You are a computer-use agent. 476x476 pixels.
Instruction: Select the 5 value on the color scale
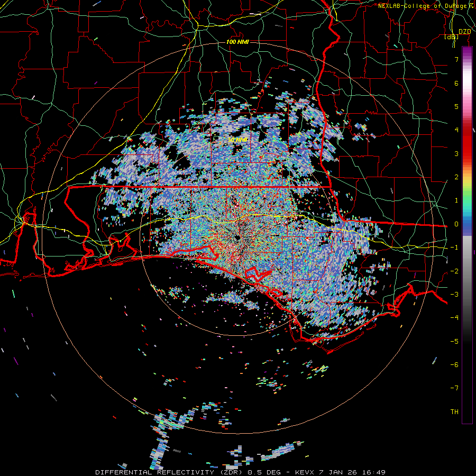pyautogui.click(x=456, y=106)
